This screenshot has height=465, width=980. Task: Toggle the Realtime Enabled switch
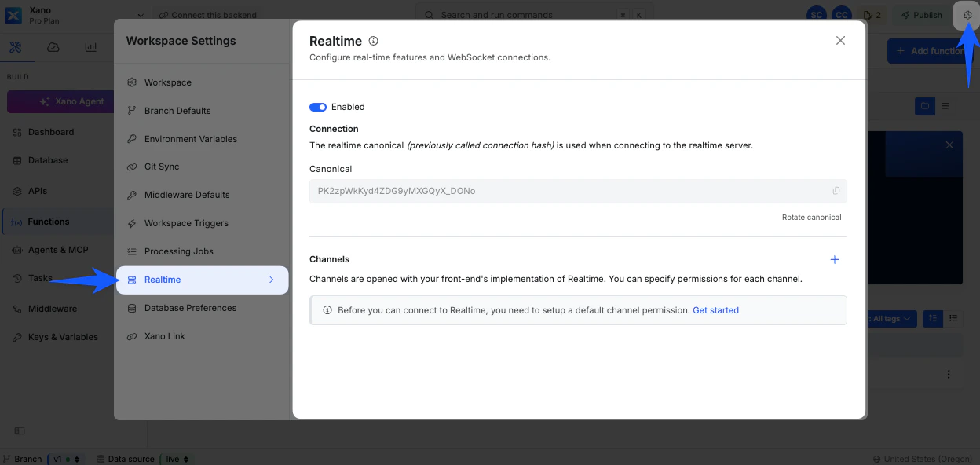318,107
